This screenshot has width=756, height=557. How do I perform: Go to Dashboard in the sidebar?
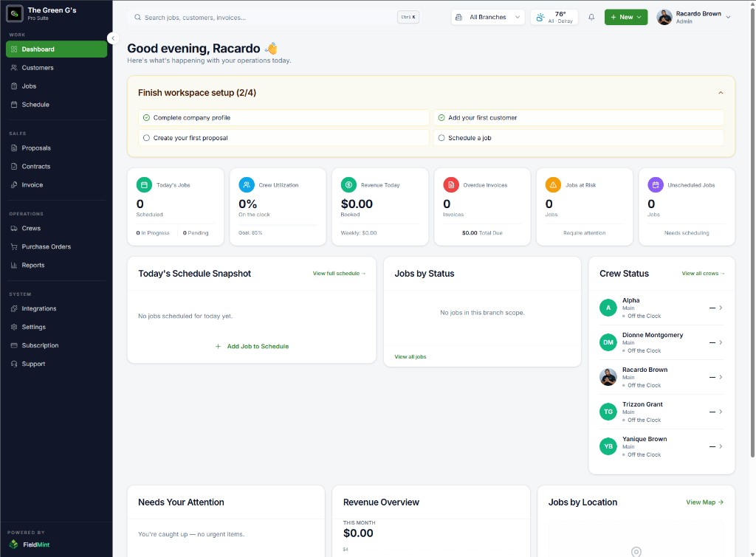click(x=56, y=49)
